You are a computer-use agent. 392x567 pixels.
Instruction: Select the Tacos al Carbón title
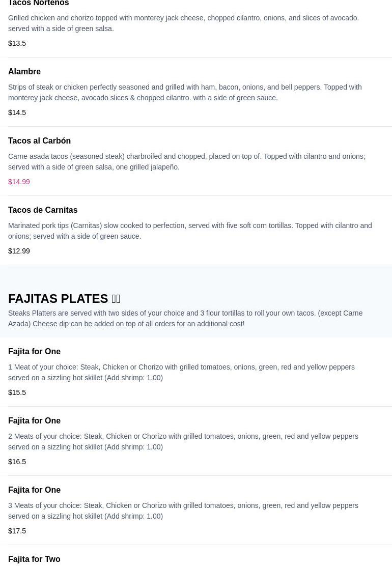(x=39, y=141)
